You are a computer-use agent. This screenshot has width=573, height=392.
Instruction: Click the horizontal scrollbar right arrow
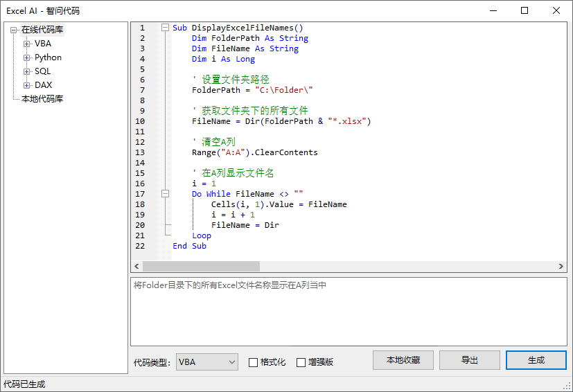coord(561,267)
